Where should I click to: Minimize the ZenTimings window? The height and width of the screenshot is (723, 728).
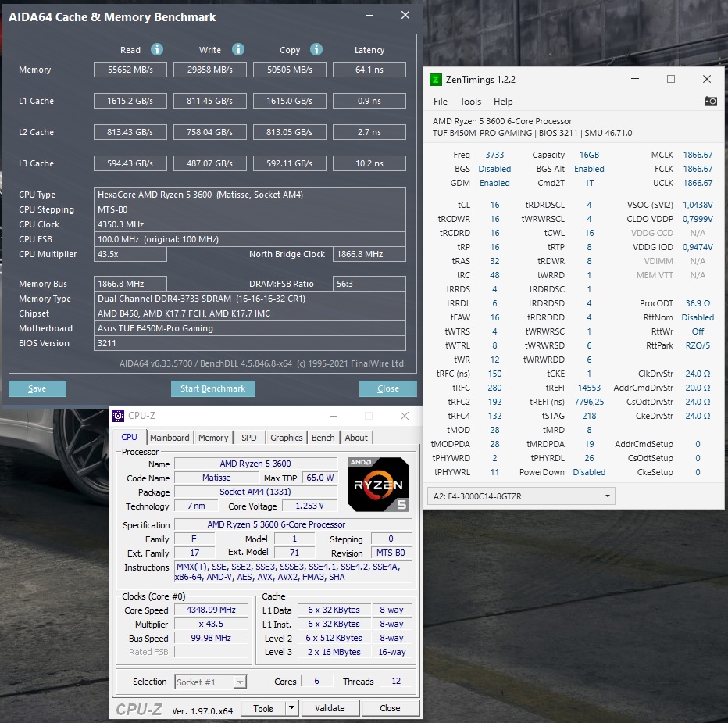click(635, 80)
